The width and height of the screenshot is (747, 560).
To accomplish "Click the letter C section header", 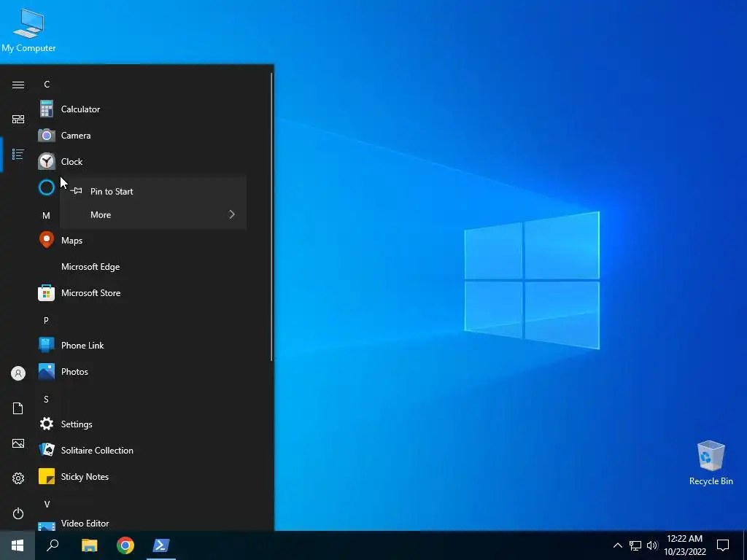I will 47,85.
